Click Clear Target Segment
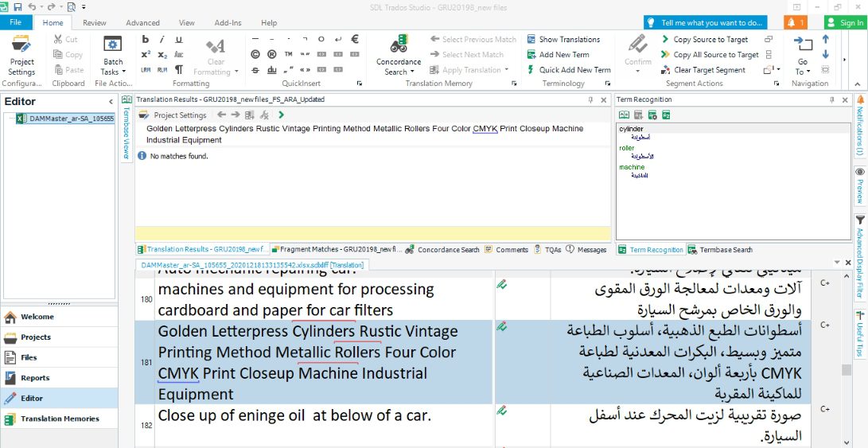This screenshot has width=868, height=448. [703, 70]
